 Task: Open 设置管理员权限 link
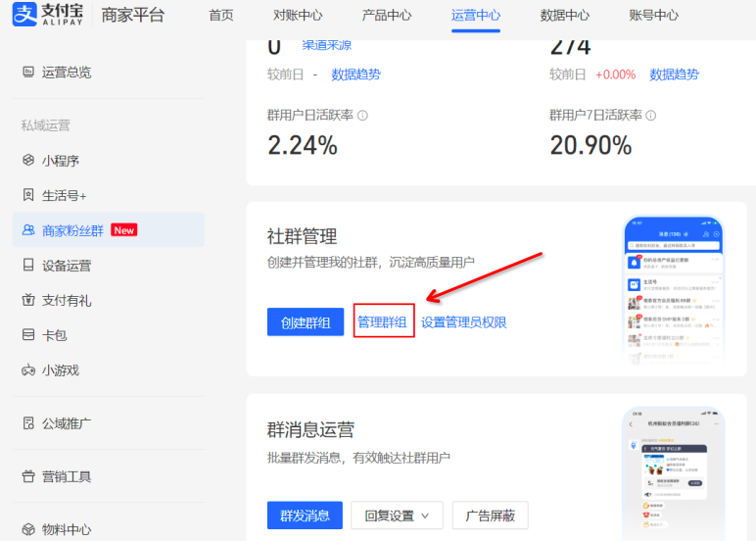tap(464, 322)
